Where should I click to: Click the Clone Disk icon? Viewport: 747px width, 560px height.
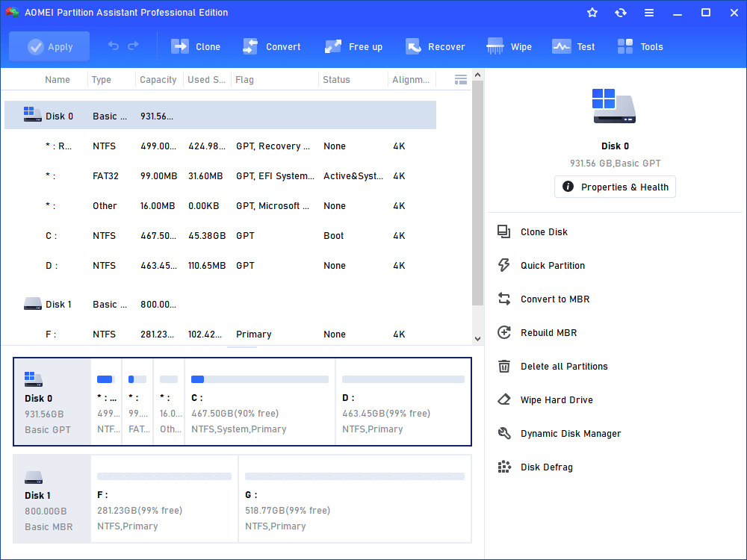[x=503, y=232]
